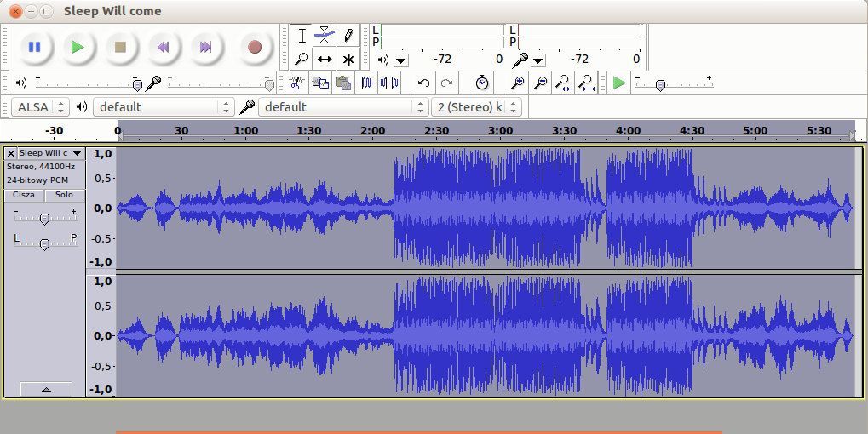Image resolution: width=868 pixels, height=434 pixels.
Task: Click the playback speed slider
Action: [x=674, y=83]
